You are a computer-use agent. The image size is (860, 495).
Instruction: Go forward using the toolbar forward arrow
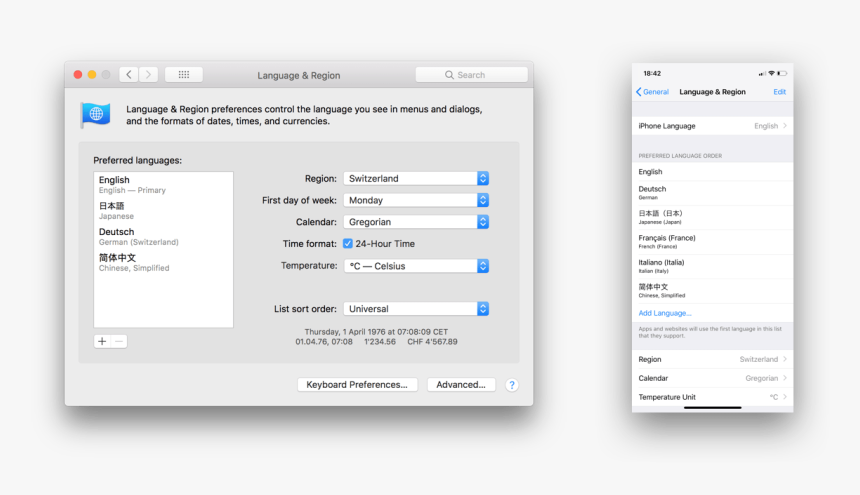pos(148,75)
